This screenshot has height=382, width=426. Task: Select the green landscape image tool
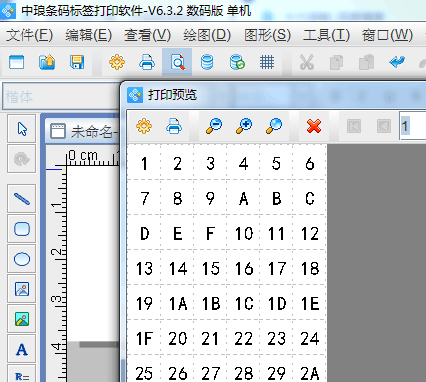(x=22, y=319)
